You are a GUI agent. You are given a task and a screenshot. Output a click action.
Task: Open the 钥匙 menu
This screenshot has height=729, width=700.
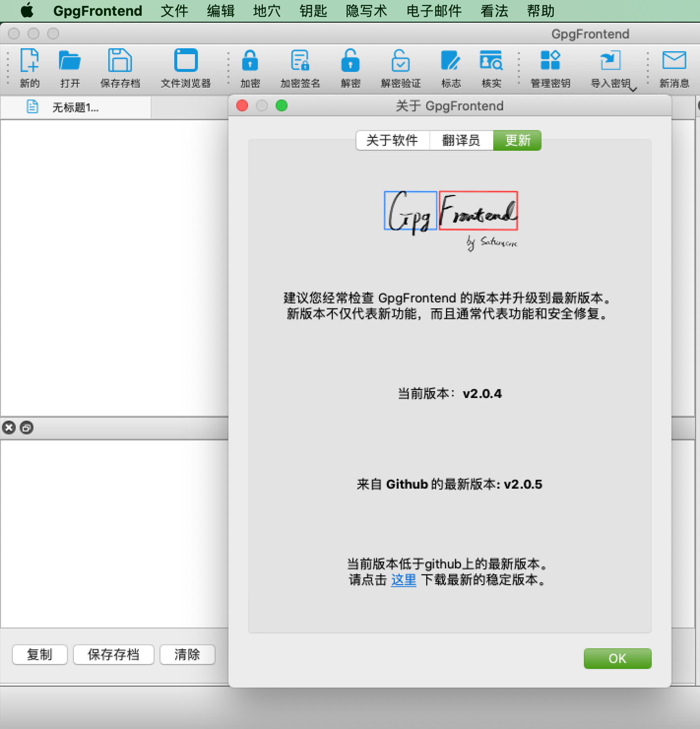coord(313,10)
